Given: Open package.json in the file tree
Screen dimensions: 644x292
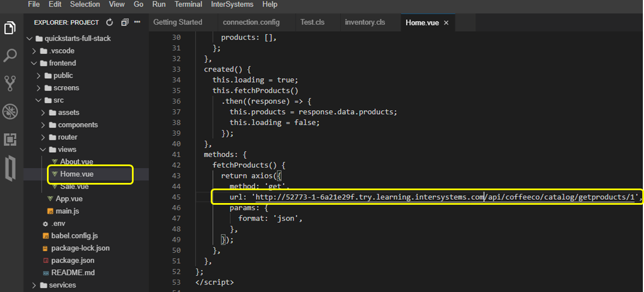Looking at the screenshot, I should (x=73, y=261).
